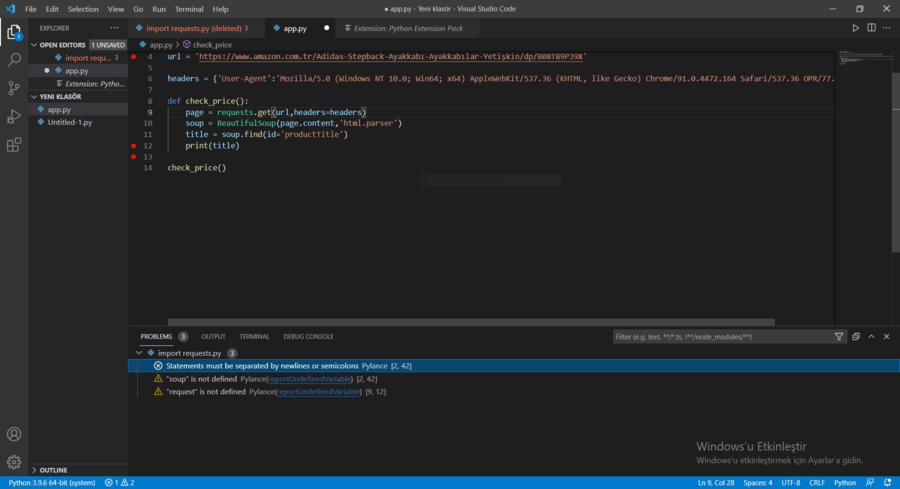Open reportUndefinedVariable link for soup warning
The image size is (900, 489).
[309, 379]
